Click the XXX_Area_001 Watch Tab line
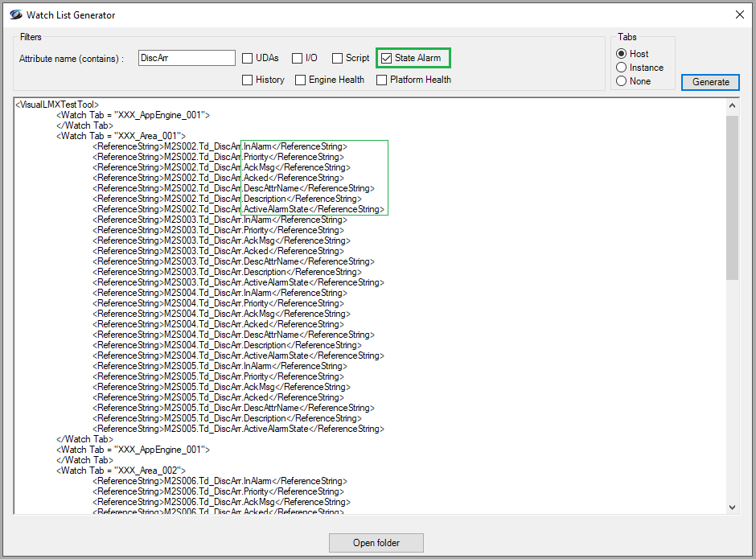 [121, 136]
